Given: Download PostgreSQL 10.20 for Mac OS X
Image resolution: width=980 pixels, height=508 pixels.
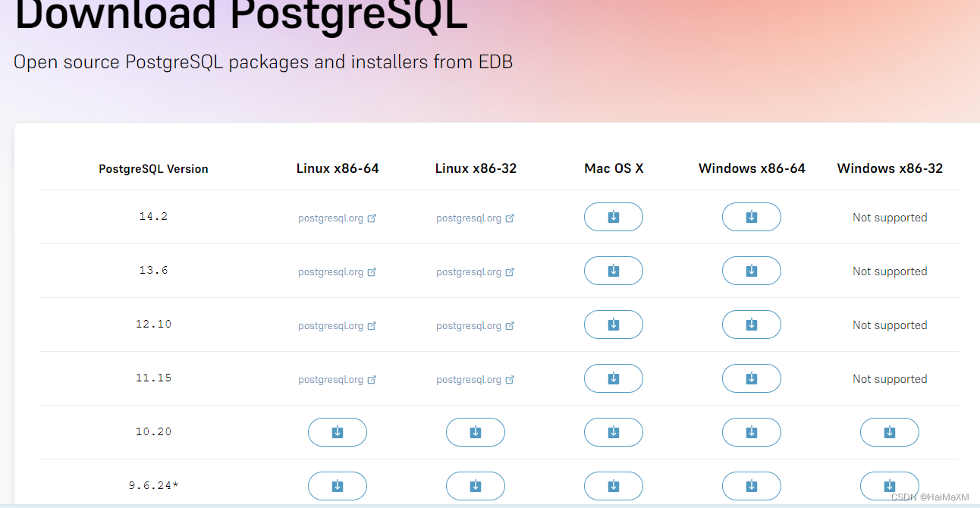Looking at the screenshot, I should (x=613, y=432).
